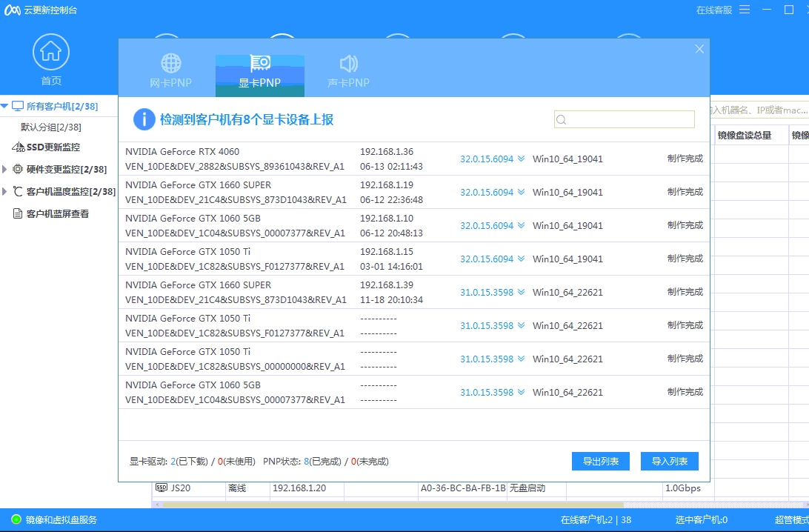The width and height of the screenshot is (809, 532).
Task: Click the 导入列表 button
Action: pyautogui.click(x=670, y=462)
